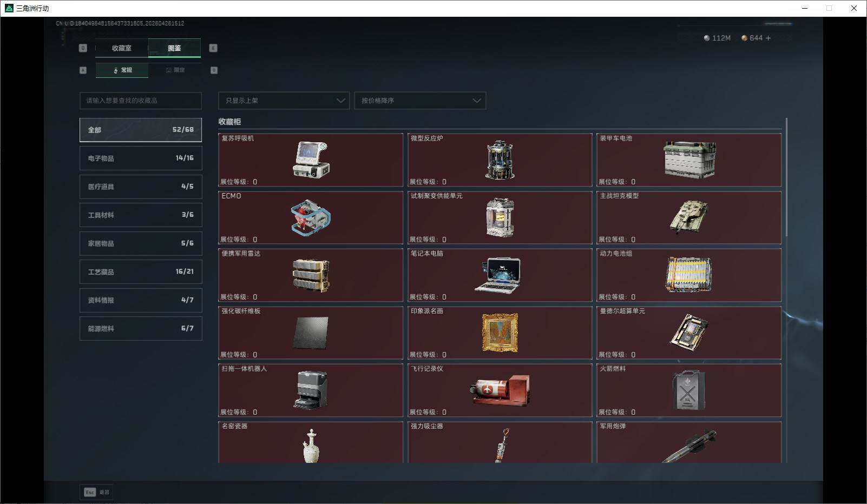Click the 644 currency amount
Screen dimensions: 867x504
756,38
